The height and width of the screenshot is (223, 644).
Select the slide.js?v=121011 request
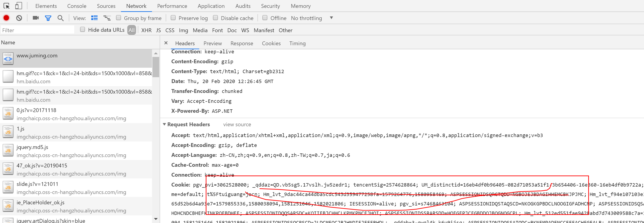[x=76, y=188]
